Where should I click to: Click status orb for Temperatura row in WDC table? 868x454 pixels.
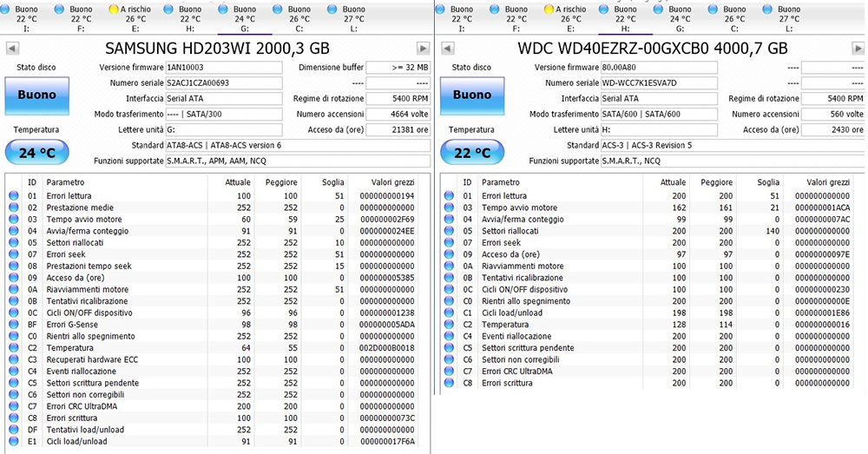tap(449, 325)
